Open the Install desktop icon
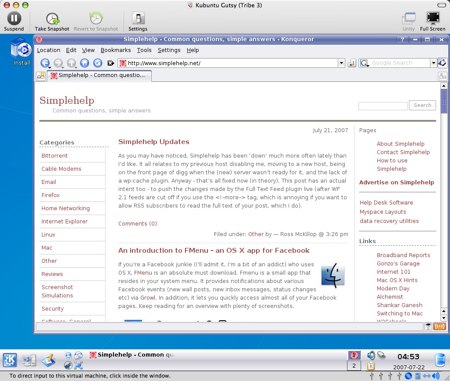 [x=21, y=51]
